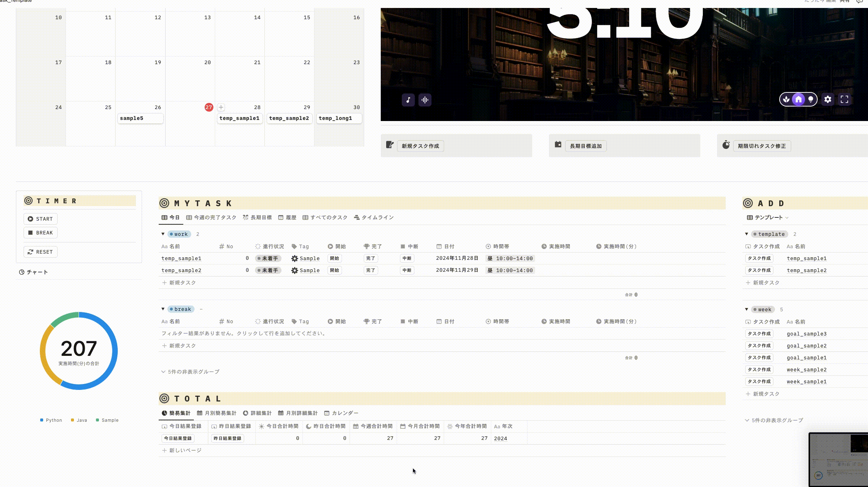Click the START timer button
Image resolution: width=868 pixels, height=487 pixels.
point(41,219)
